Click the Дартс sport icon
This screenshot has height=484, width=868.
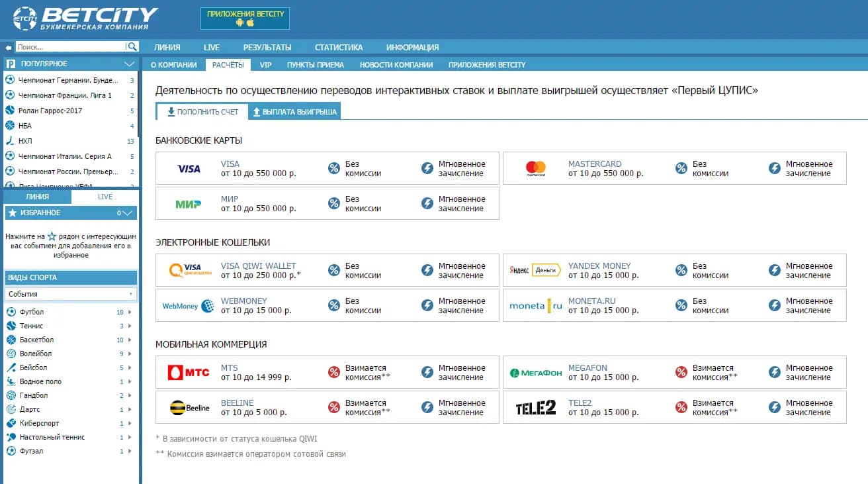[x=11, y=409]
